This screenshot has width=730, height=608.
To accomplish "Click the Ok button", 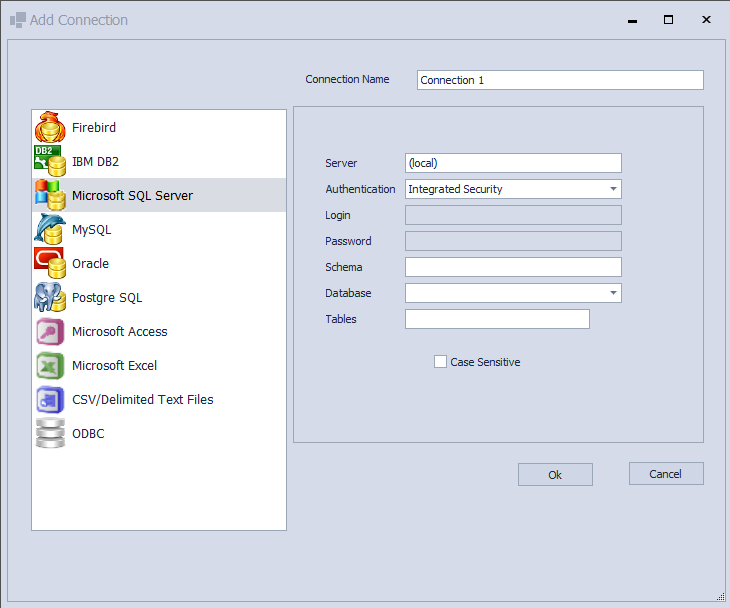I will tap(555, 474).
